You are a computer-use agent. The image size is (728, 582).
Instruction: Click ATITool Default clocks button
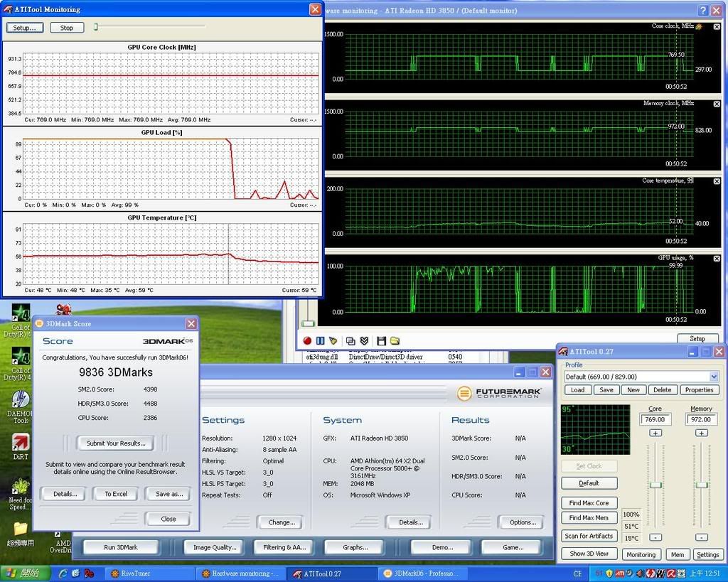[589, 483]
